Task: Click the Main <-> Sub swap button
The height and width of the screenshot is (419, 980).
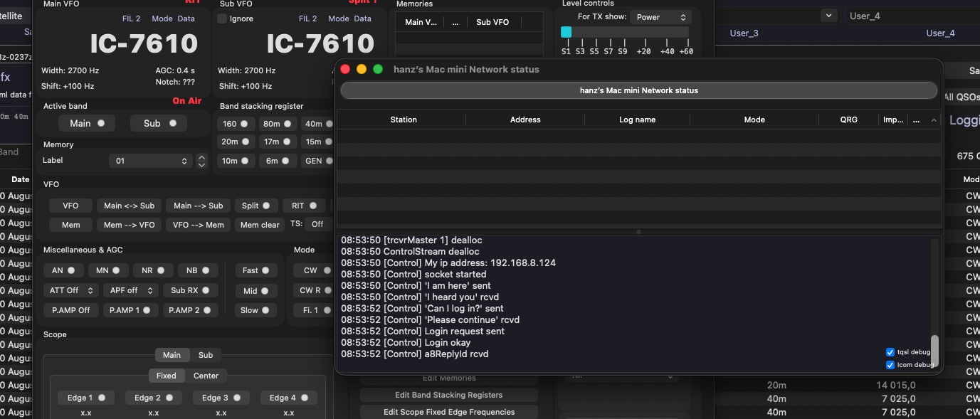Action: point(129,206)
